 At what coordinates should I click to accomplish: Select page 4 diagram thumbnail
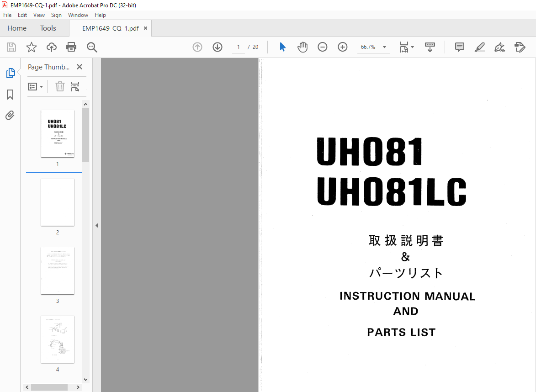pos(58,339)
